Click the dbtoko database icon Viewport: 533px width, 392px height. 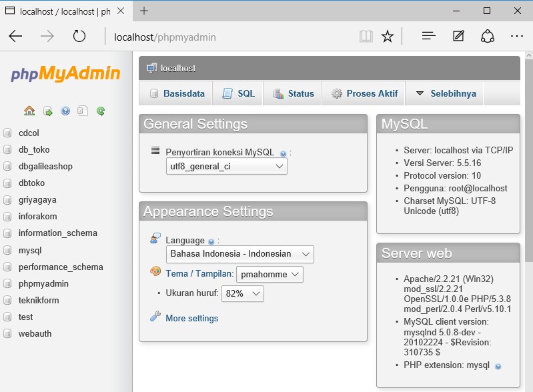click(7, 183)
